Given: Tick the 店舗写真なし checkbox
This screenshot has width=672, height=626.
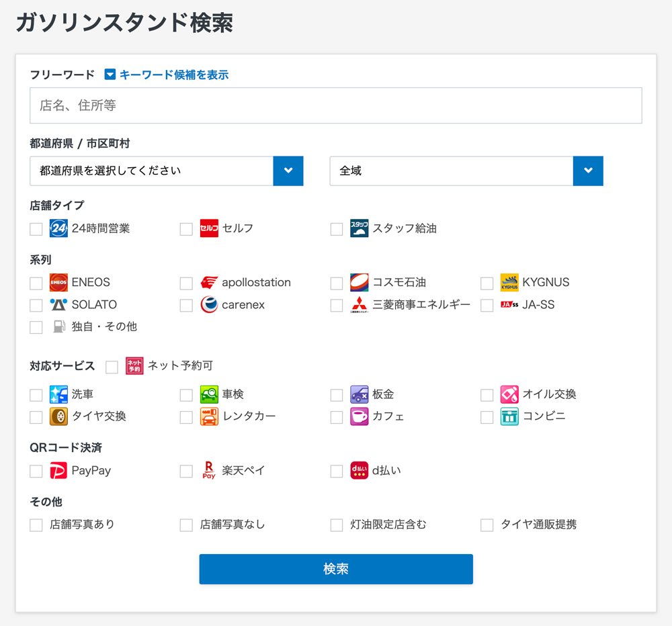Looking at the screenshot, I should (186, 525).
